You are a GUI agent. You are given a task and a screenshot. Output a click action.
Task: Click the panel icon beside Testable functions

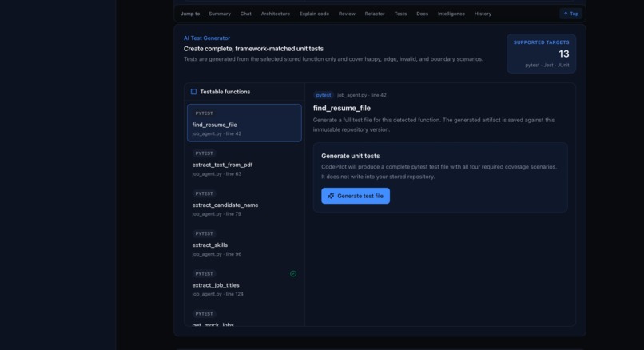[193, 92]
